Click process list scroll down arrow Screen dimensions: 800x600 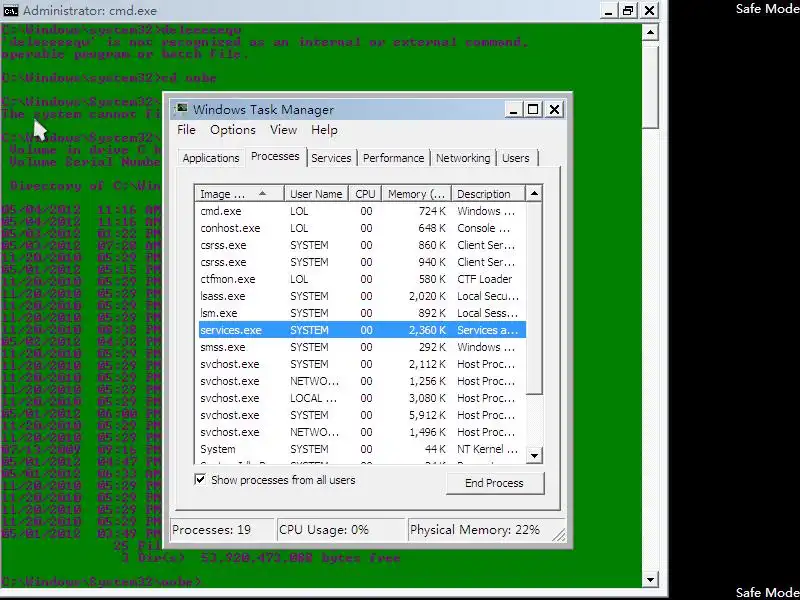(x=534, y=456)
